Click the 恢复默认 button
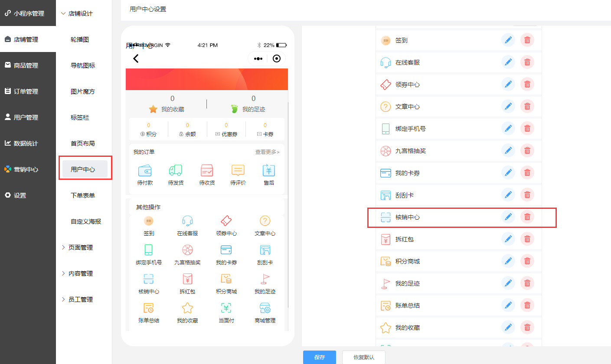Screen dimensions: 611x364 pos(363,357)
